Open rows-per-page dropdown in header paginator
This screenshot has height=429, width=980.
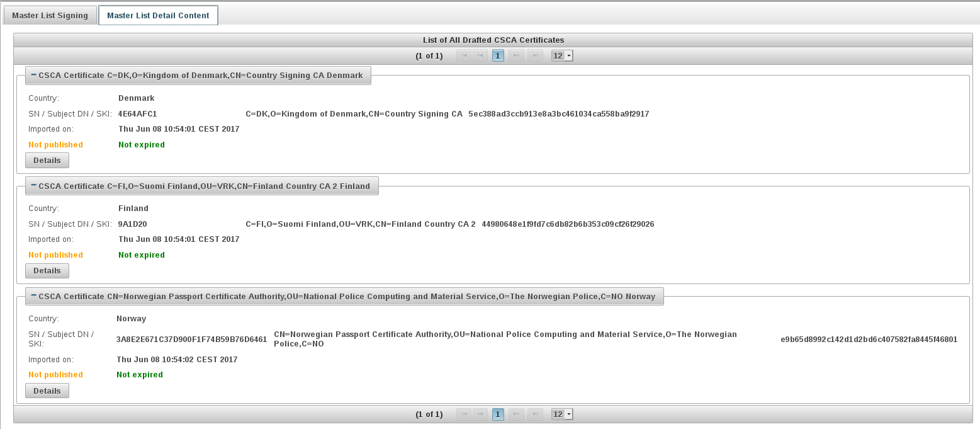click(x=562, y=55)
